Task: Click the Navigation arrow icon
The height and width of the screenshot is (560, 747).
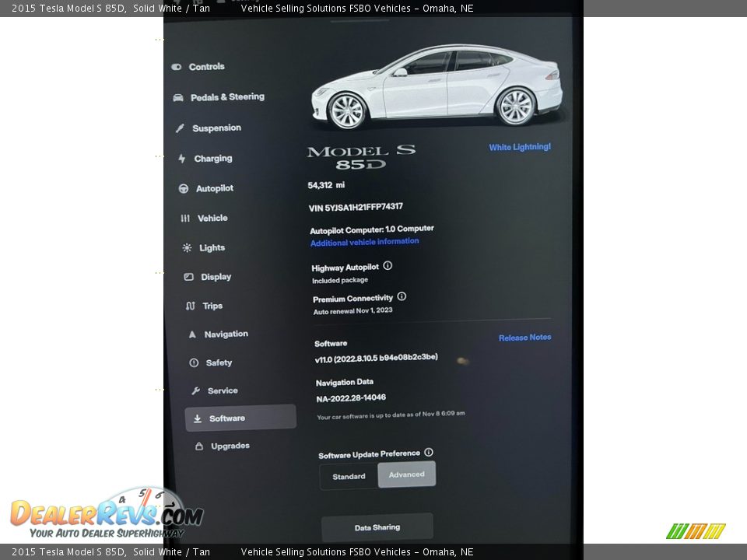Action: [x=192, y=334]
